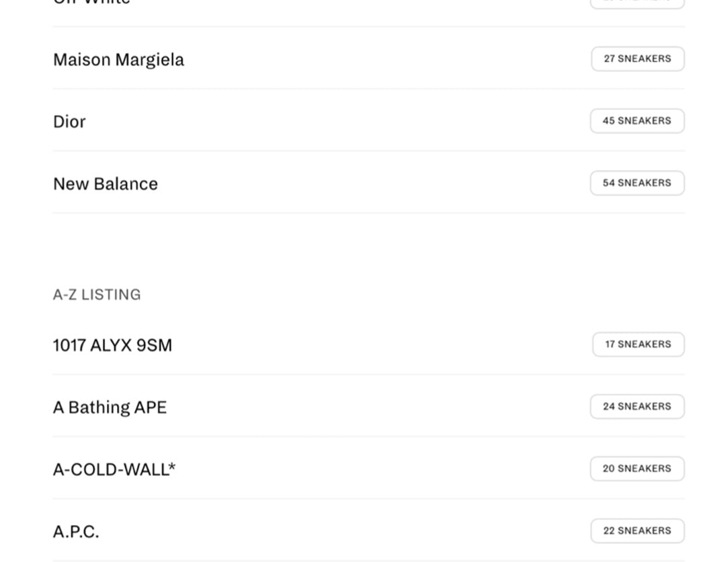Open the A.P.C. brand link
728x562 pixels.
pyautogui.click(x=76, y=532)
